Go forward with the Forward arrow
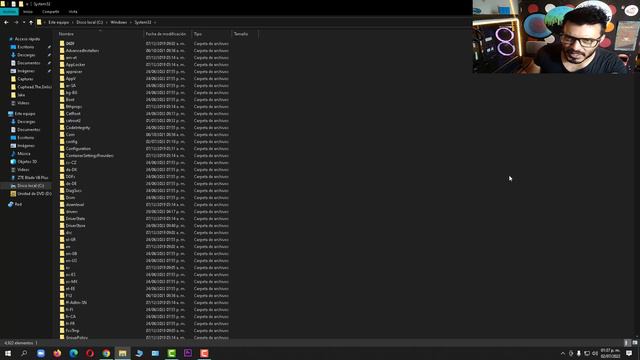Viewport: 640px width, 360px height. point(16,22)
